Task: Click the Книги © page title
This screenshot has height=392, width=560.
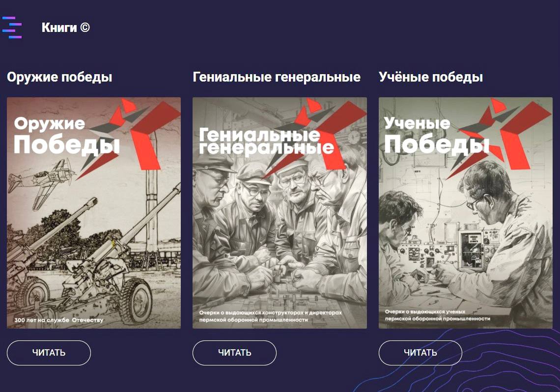Action: click(66, 28)
